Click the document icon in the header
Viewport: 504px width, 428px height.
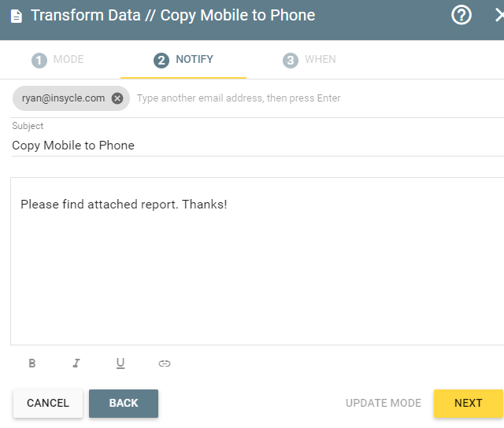pos(17,16)
